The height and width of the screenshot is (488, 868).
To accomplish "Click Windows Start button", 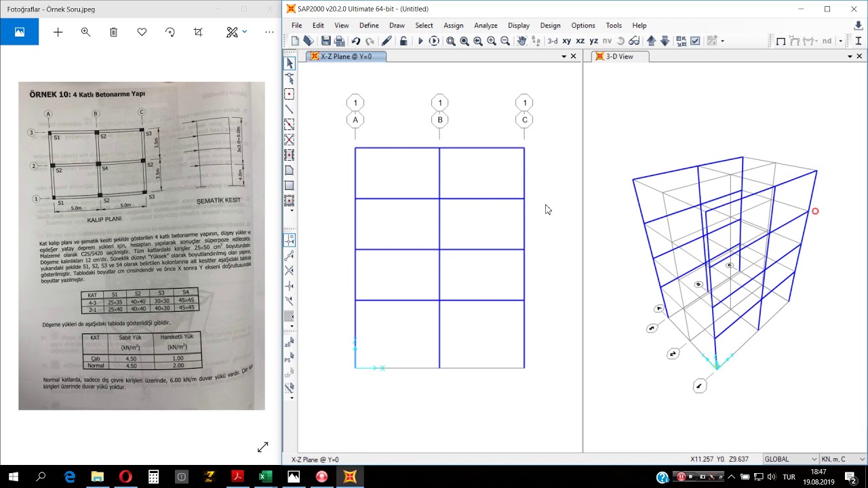I will point(14,477).
